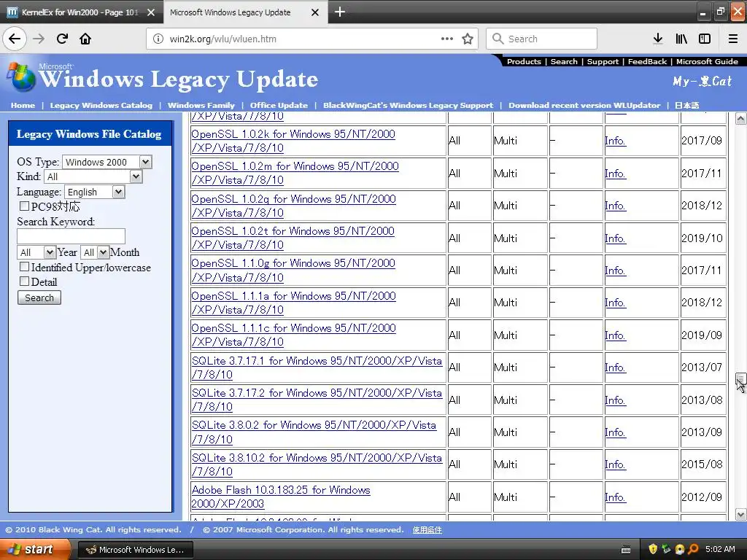The height and width of the screenshot is (560, 747).
Task: Open the Windows Family menu link
Action: [201, 105]
